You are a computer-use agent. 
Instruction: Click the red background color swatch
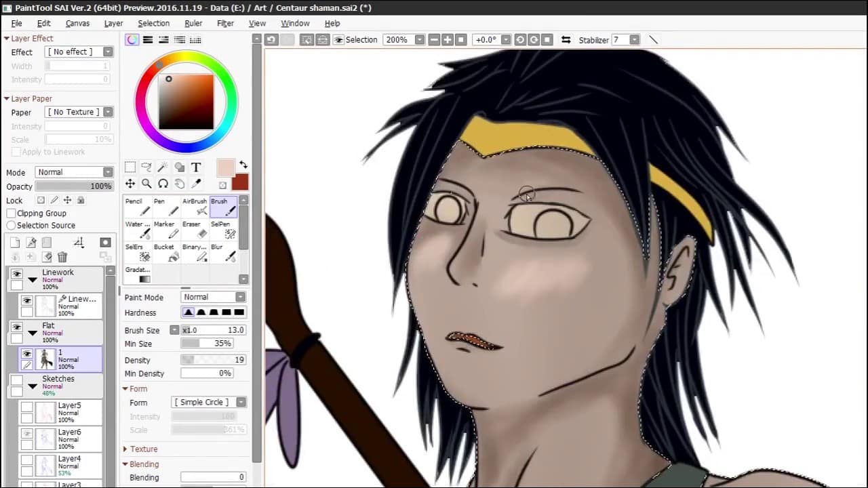click(x=240, y=182)
